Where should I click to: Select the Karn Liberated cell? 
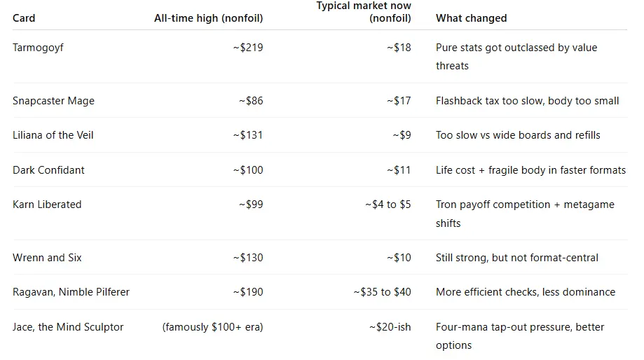[47, 205]
